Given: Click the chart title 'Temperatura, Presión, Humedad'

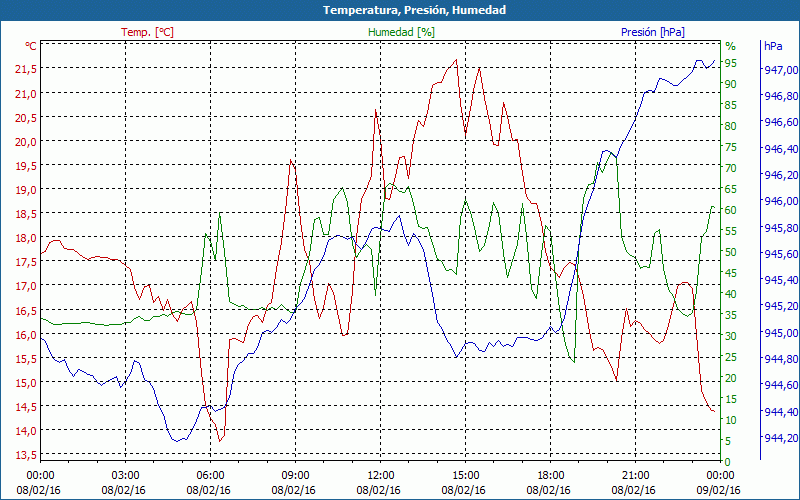Looking at the screenshot, I should click(414, 10).
